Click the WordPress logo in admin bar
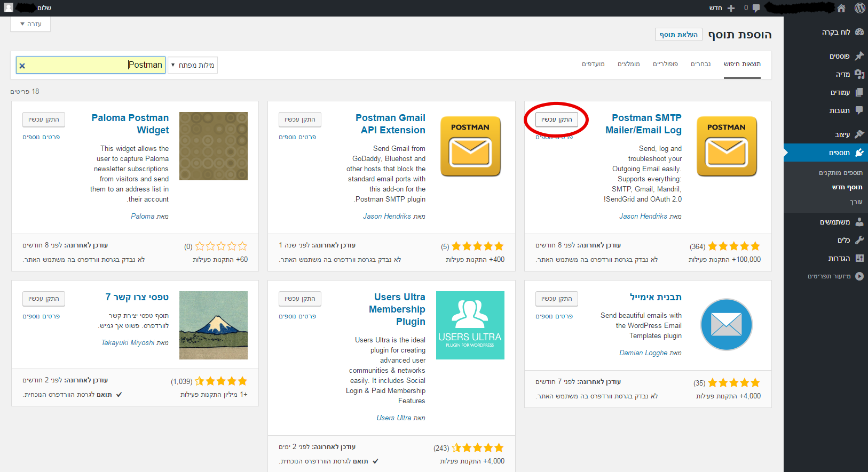868x472 pixels. click(x=859, y=8)
